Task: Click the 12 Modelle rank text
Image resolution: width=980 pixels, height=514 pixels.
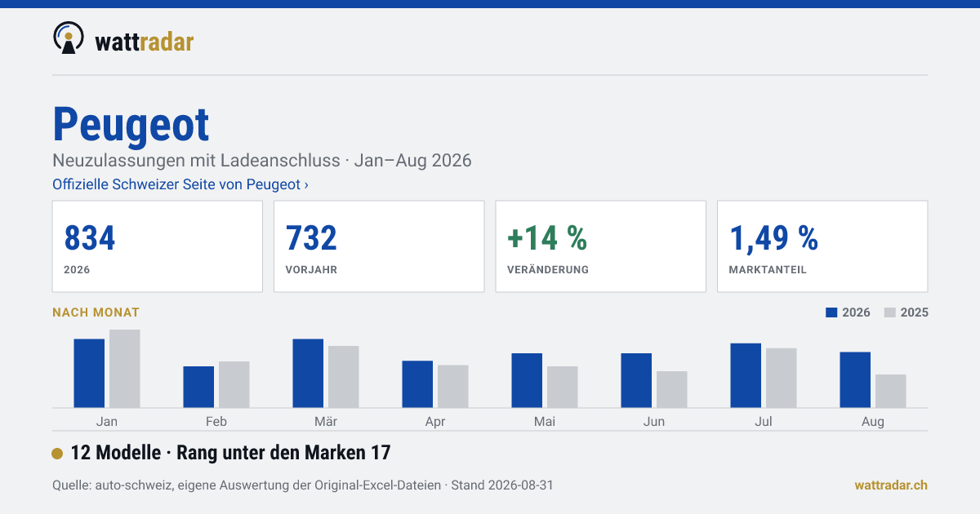Action: tap(231, 452)
